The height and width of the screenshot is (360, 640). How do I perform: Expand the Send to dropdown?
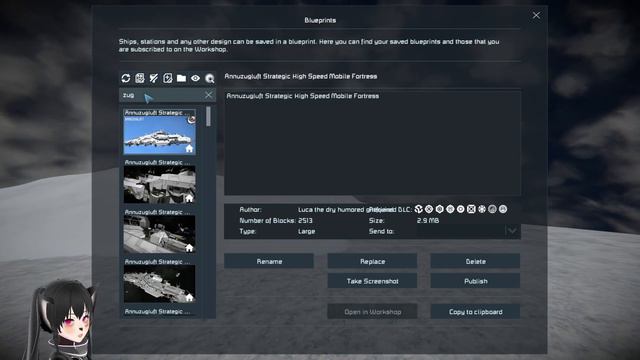512,231
